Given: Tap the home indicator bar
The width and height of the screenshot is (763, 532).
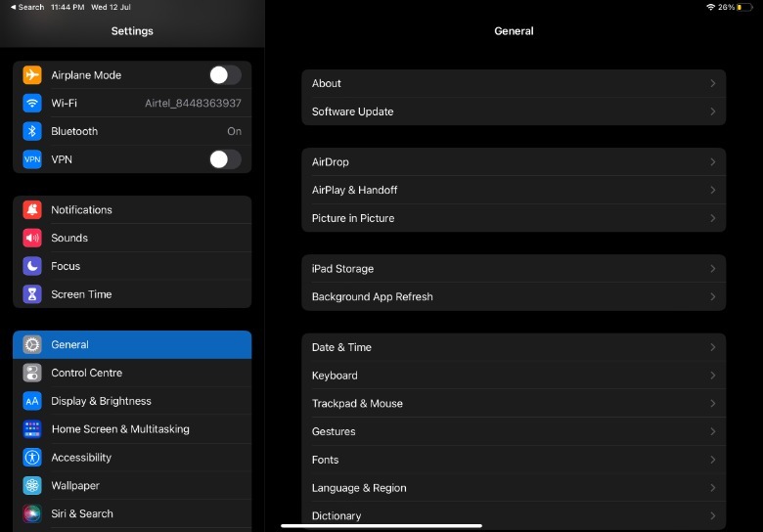Looking at the screenshot, I should [x=381, y=526].
